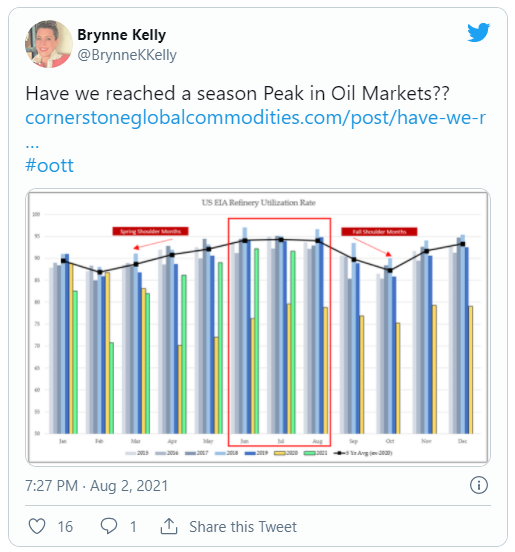
Task: Click the Brynne Kelly display name
Action: [121, 35]
